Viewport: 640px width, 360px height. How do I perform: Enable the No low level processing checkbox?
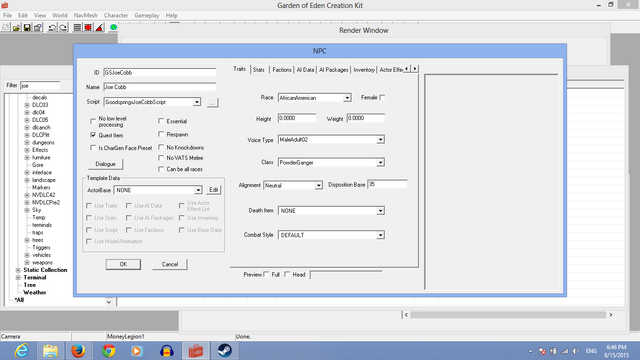pos(93,121)
